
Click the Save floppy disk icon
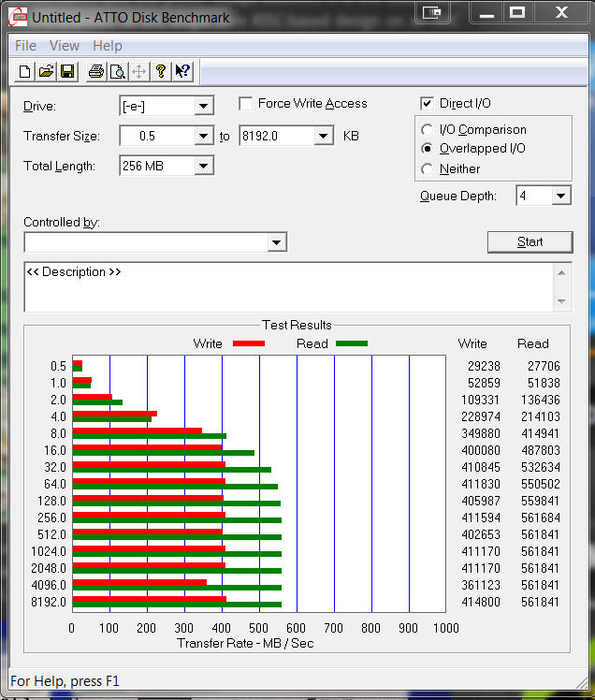click(66, 71)
